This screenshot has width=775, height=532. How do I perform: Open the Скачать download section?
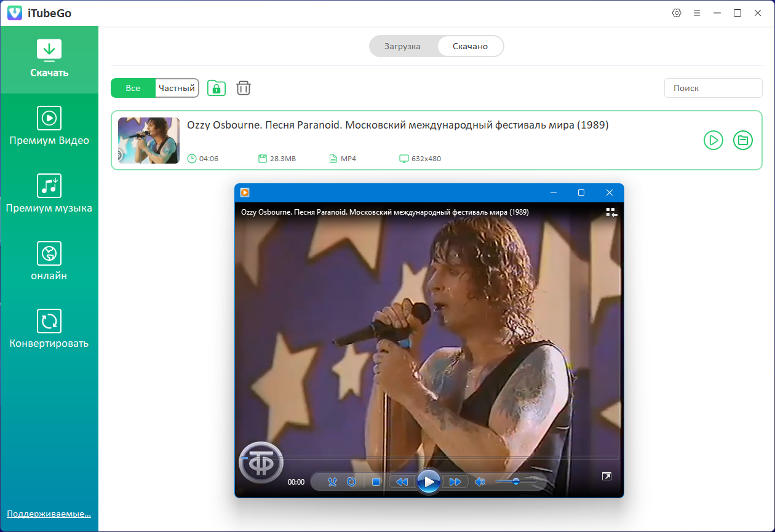[x=49, y=60]
